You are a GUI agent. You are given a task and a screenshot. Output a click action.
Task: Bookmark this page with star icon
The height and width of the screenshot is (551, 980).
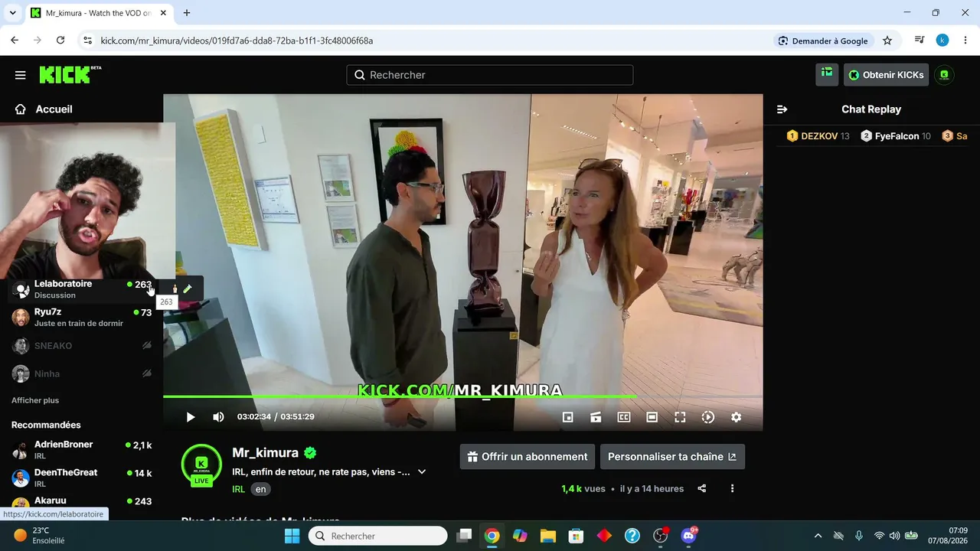tap(887, 41)
